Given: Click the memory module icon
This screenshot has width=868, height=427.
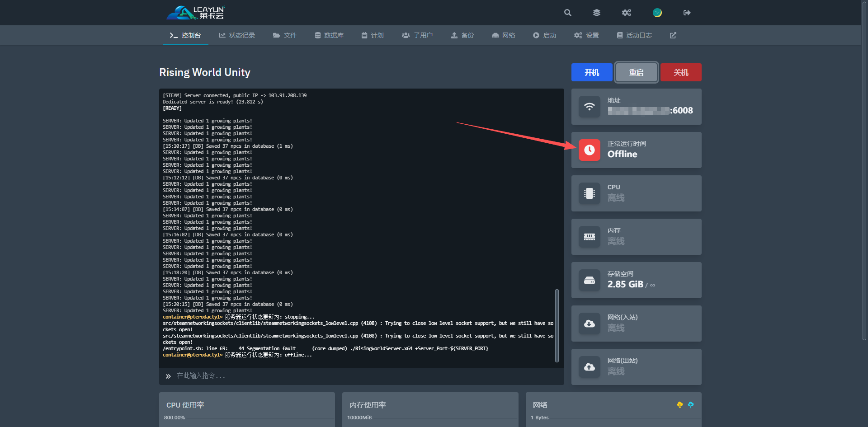Looking at the screenshot, I should [x=590, y=237].
